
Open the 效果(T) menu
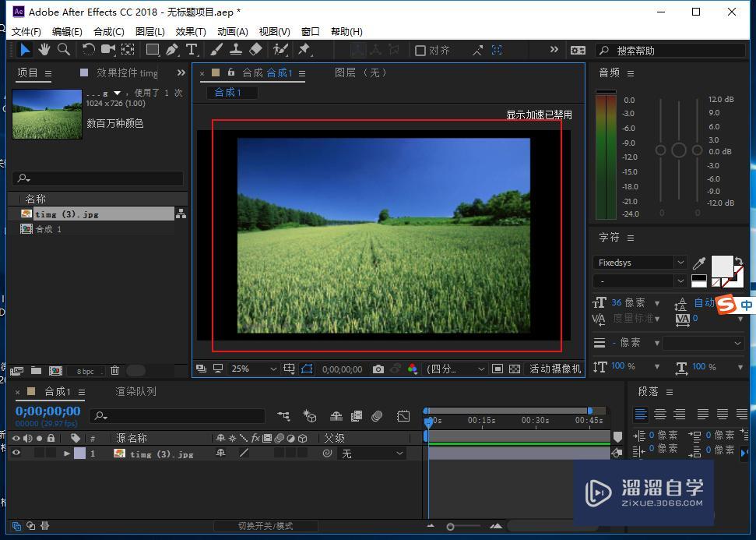click(191, 32)
